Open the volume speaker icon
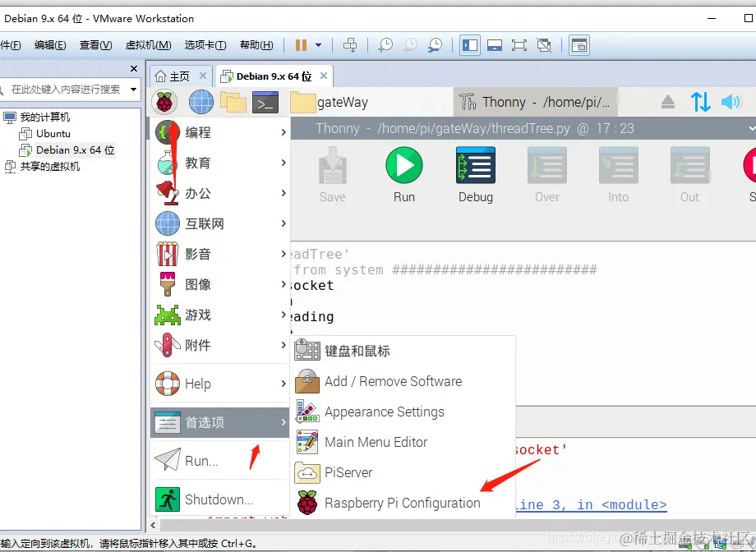Screen dimensions: 756x552 pos(731,102)
